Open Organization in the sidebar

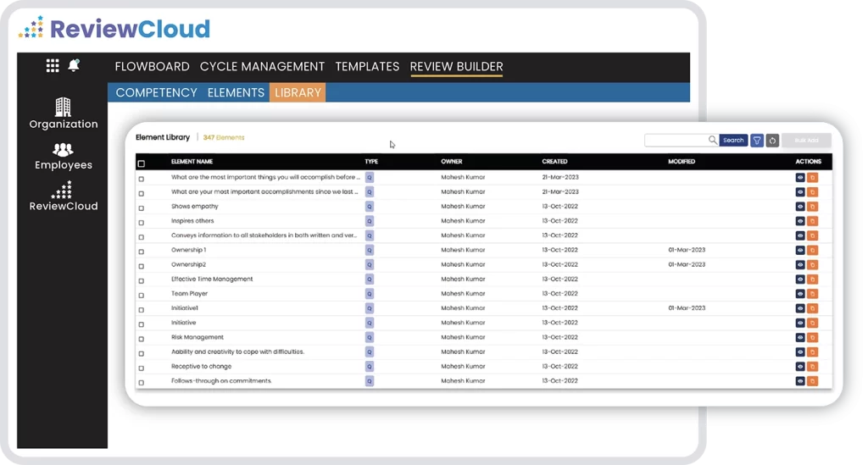click(63, 113)
